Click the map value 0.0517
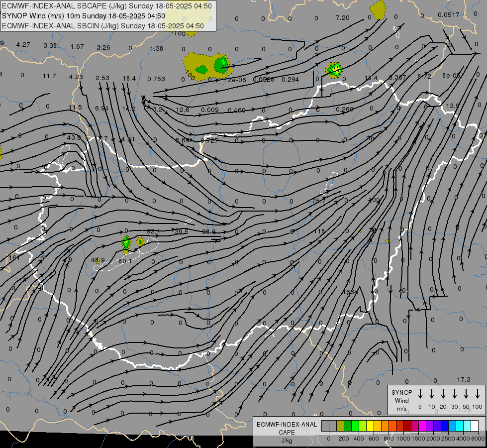 [449, 15]
